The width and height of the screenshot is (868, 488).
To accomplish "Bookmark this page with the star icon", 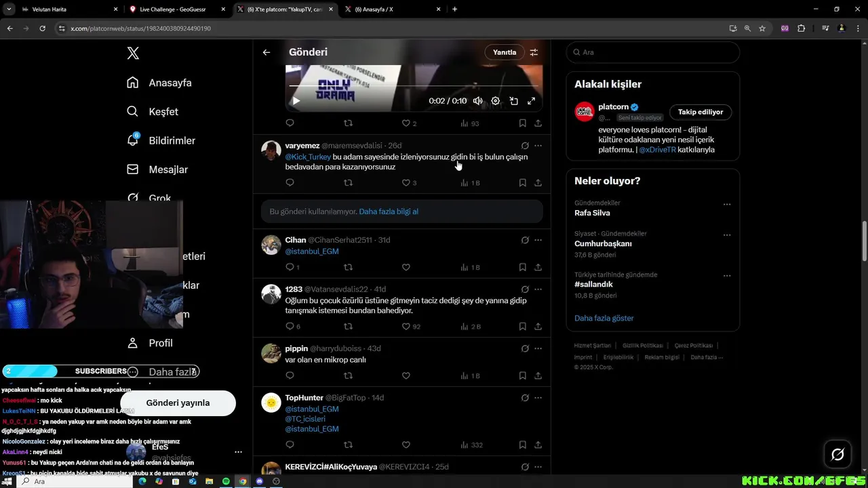I will click(762, 28).
